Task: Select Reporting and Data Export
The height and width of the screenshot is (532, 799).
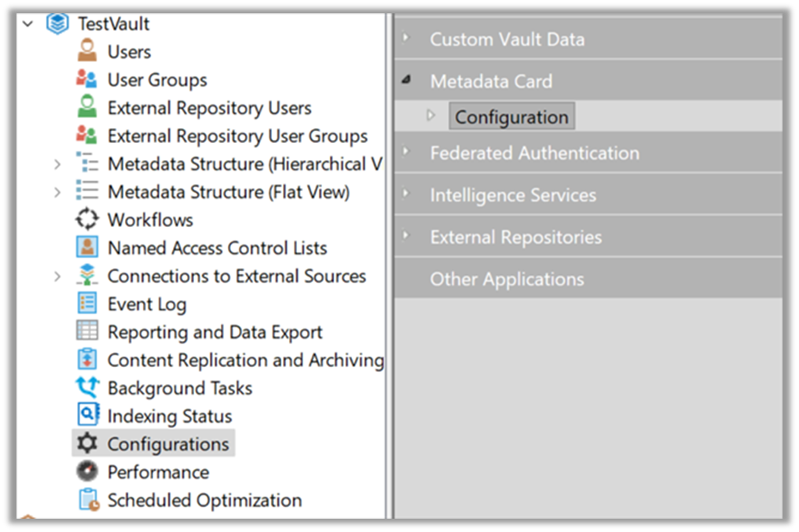Action: [214, 332]
